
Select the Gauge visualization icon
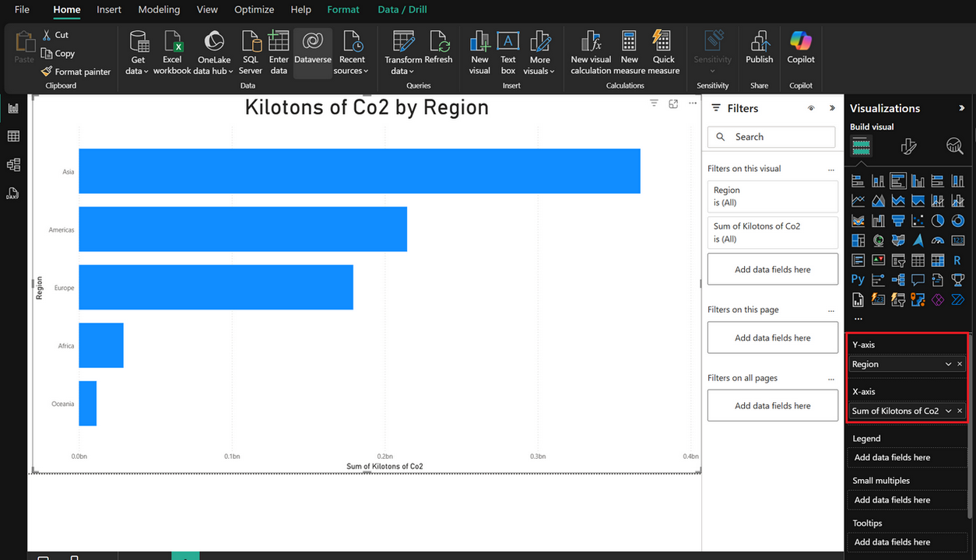[x=938, y=240]
